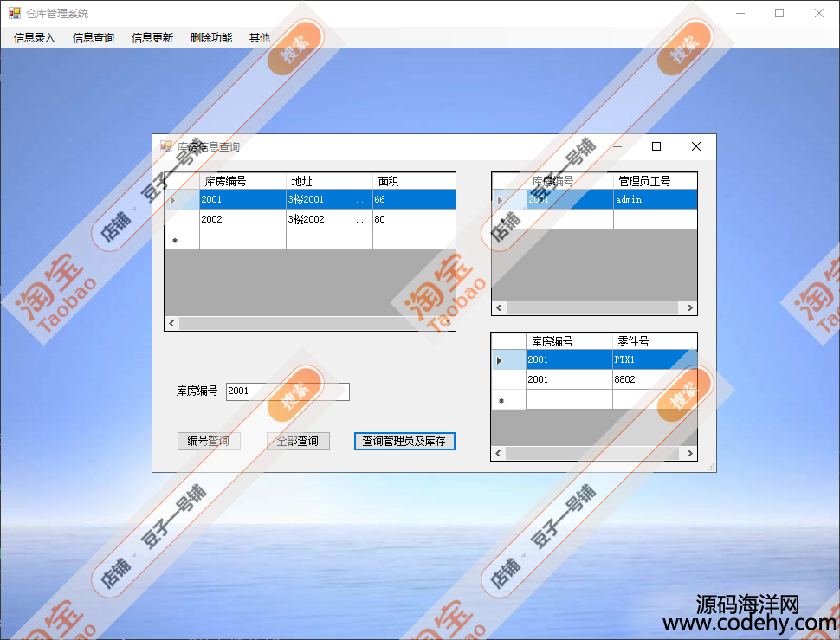Maximize the 仓库管理系统 main window
Screen dimensions: 840x640
[x=779, y=13]
